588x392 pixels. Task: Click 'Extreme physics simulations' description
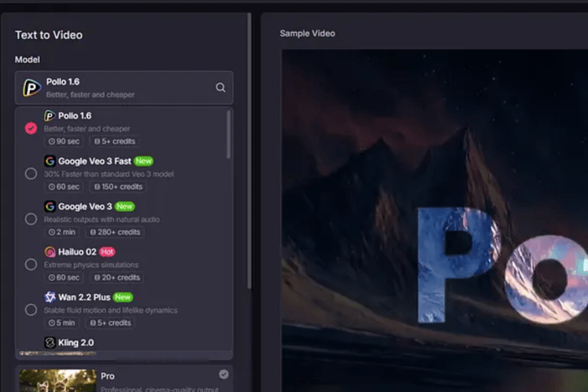point(91,265)
